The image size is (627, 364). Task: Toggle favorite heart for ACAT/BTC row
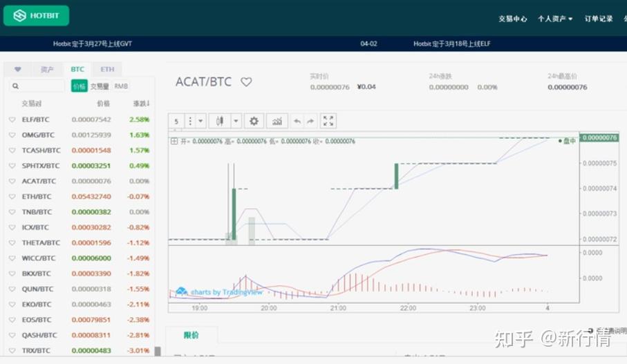[12, 181]
